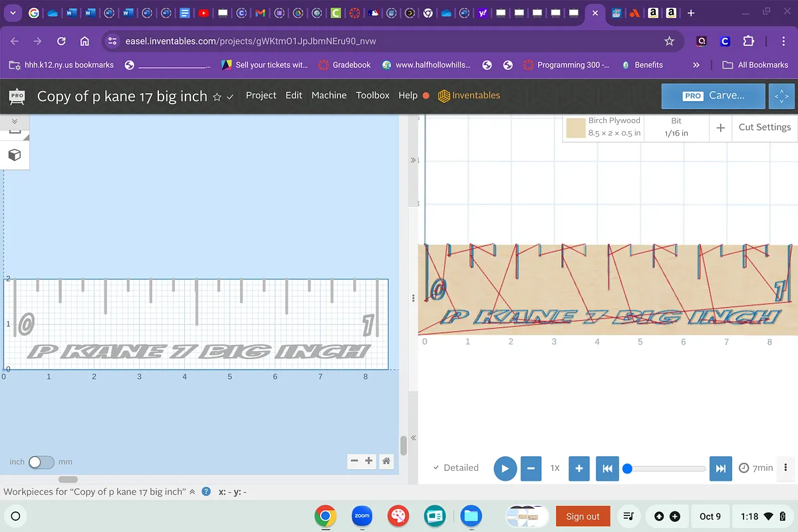The height and width of the screenshot is (532, 798).
Task: Expand the Workpieces panel at bottom
Action: tap(192, 492)
